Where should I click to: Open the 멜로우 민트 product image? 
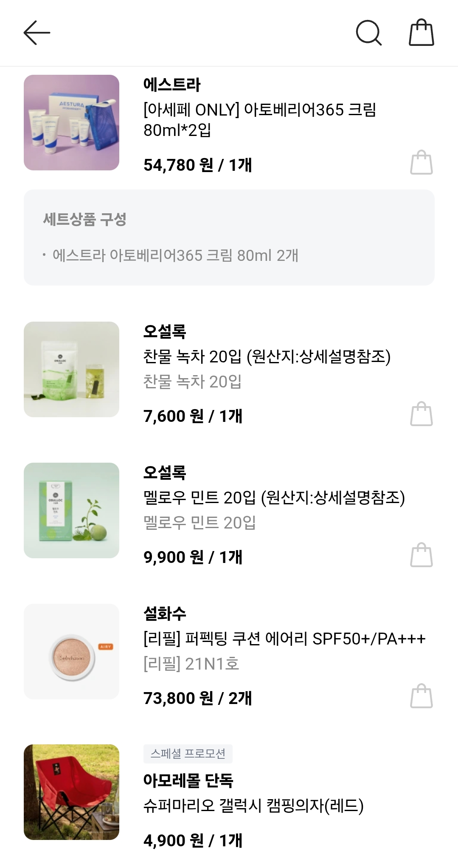click(71, 510)
